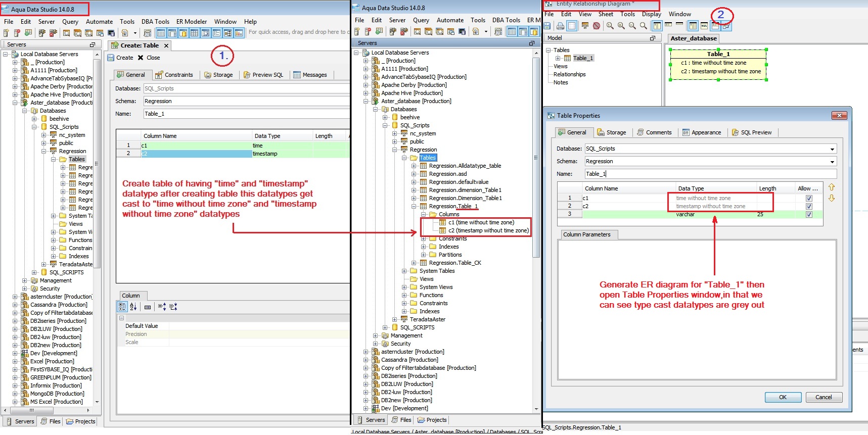Click the Name field in the Table Properties dialog
This screenshot has width=868, height=435.
(x=710, y=174)
